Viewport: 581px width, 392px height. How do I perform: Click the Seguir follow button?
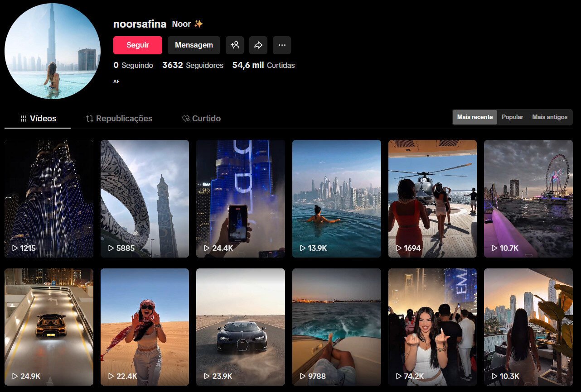coord(138,45)
